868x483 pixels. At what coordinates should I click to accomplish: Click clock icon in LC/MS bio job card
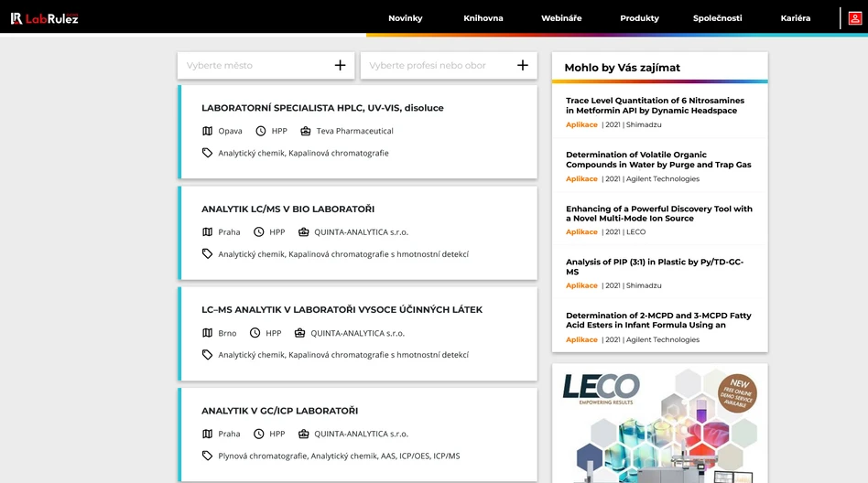259,232
